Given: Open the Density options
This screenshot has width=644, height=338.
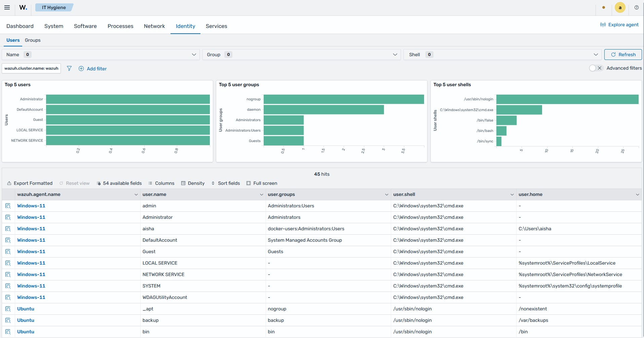Looking at the screenshot, I should pos(193,183).
